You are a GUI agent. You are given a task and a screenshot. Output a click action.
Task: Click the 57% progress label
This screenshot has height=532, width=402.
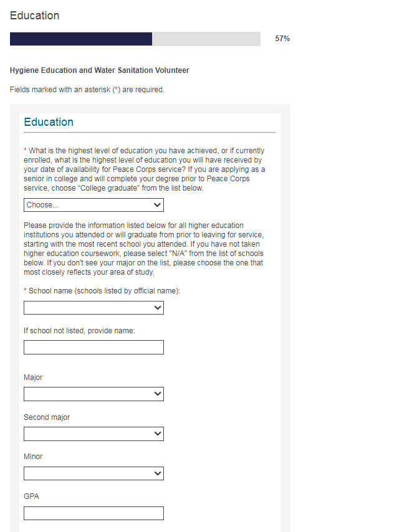click(x=282, y=39)
